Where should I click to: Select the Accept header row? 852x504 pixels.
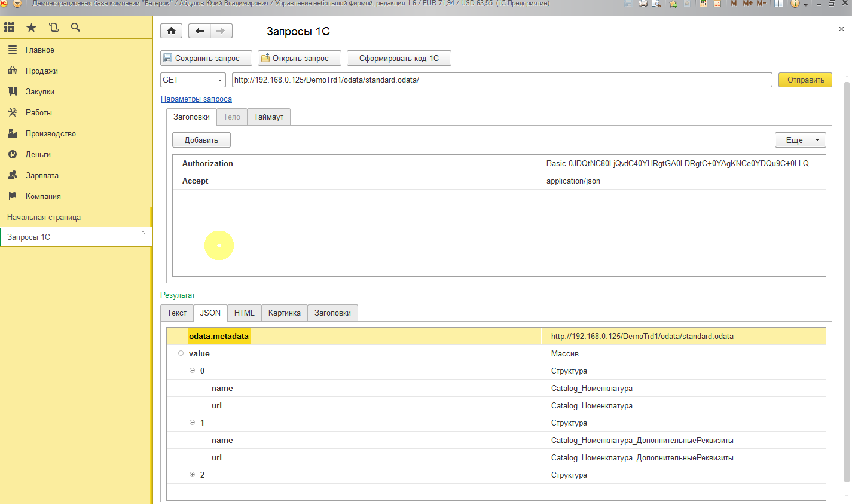499,181
